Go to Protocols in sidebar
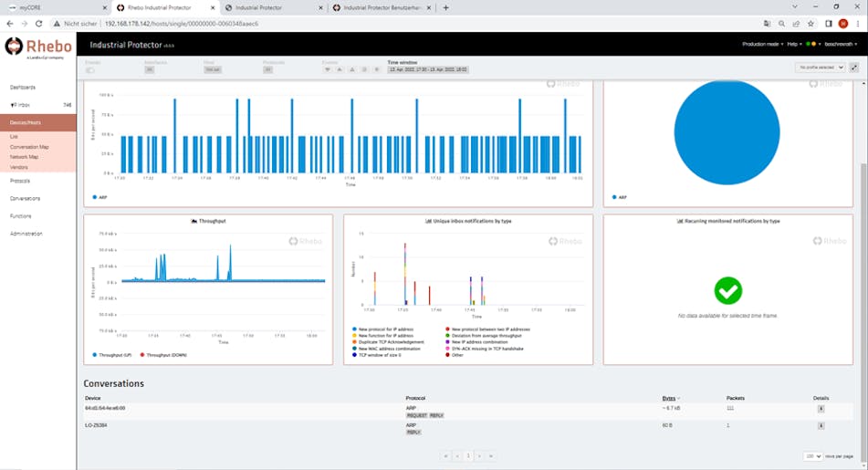Image resolution: width=868 pixels, height=470 pixels. [20, 181]
